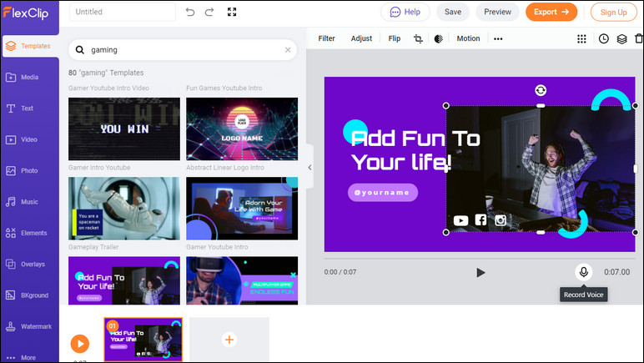Open the opacity settings icon
This screenshot has height=363, width=644.
[438, 38]
